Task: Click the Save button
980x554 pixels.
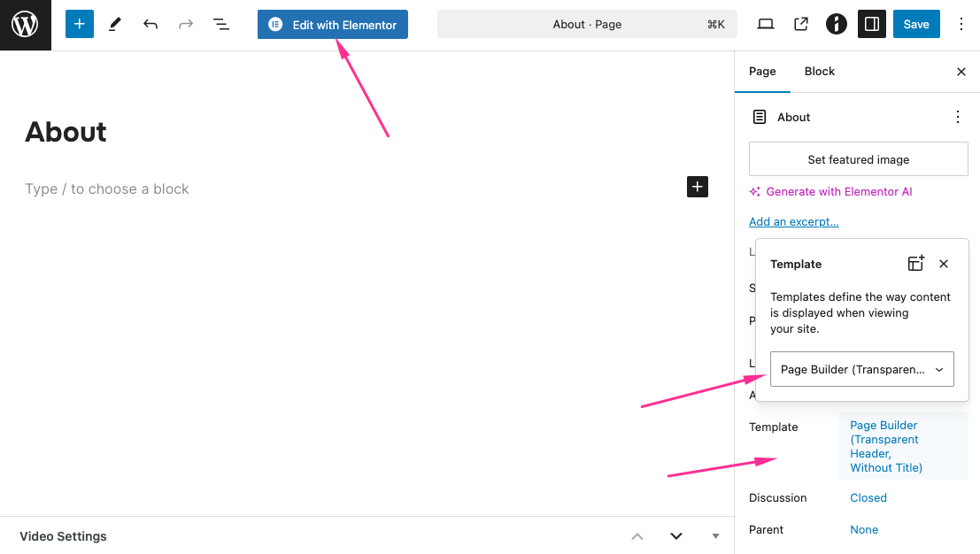Action: click(x=916, y=25)
